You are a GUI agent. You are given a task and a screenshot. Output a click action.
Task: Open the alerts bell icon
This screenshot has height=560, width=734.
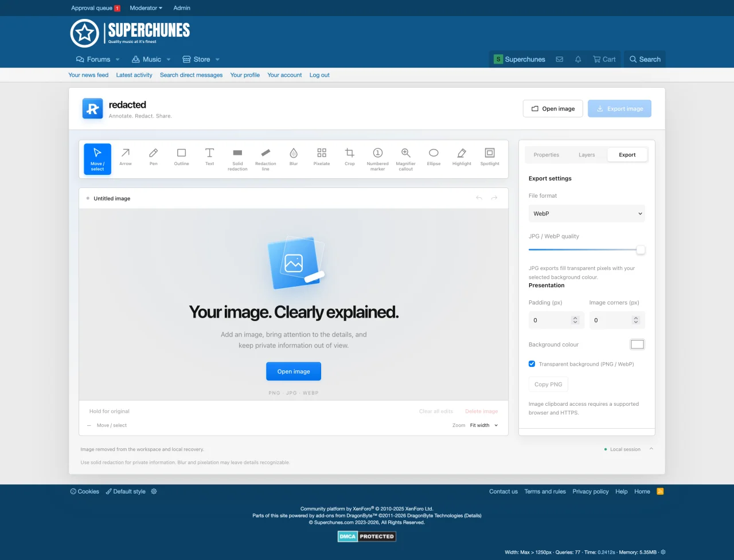pos(578,59)
